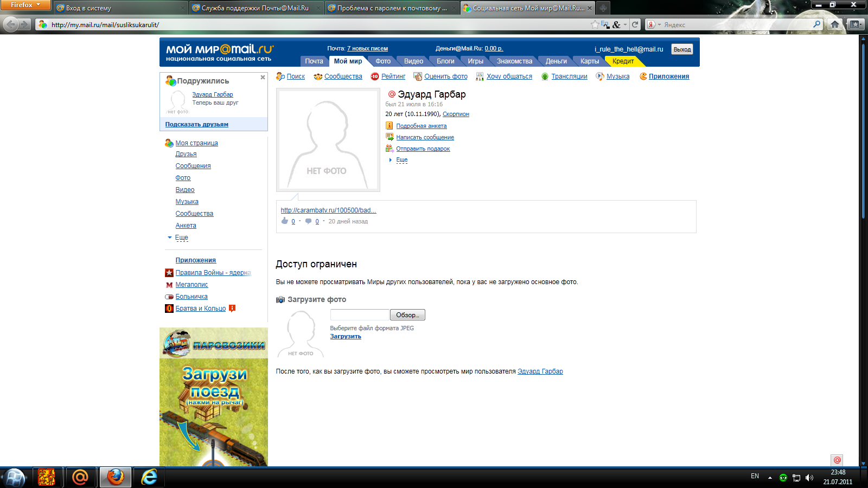Viewport: 868px width, 488px height.
Task: Click the Больничка app icon
Action: click(169, 297)
